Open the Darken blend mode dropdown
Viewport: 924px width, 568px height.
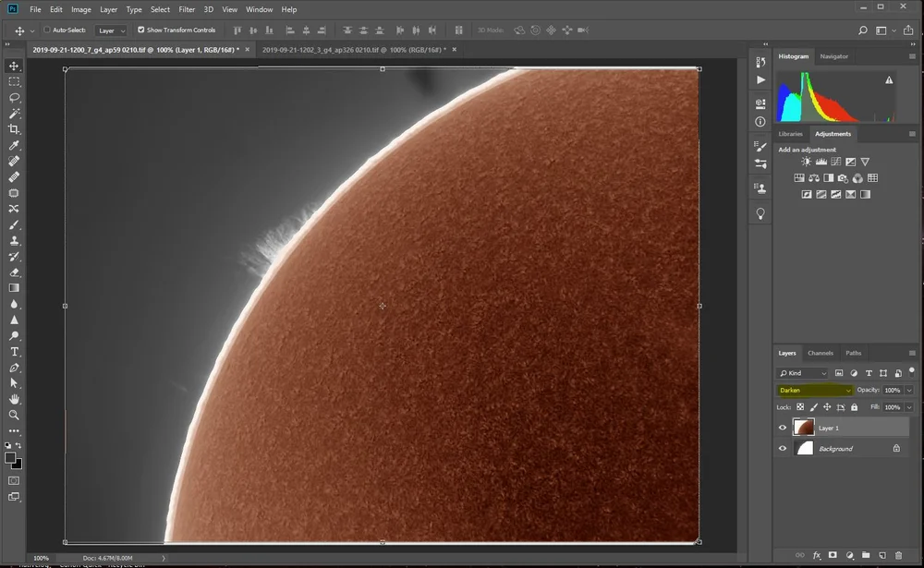click(x=815, y=390)
